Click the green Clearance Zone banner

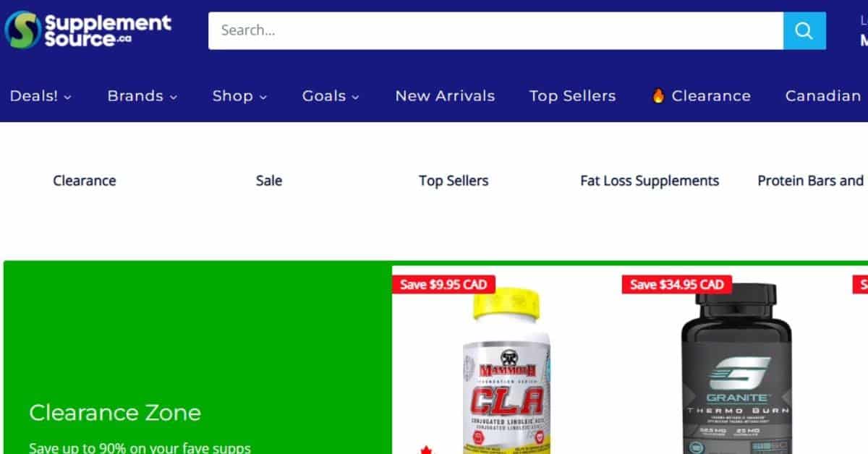[197, 358]
